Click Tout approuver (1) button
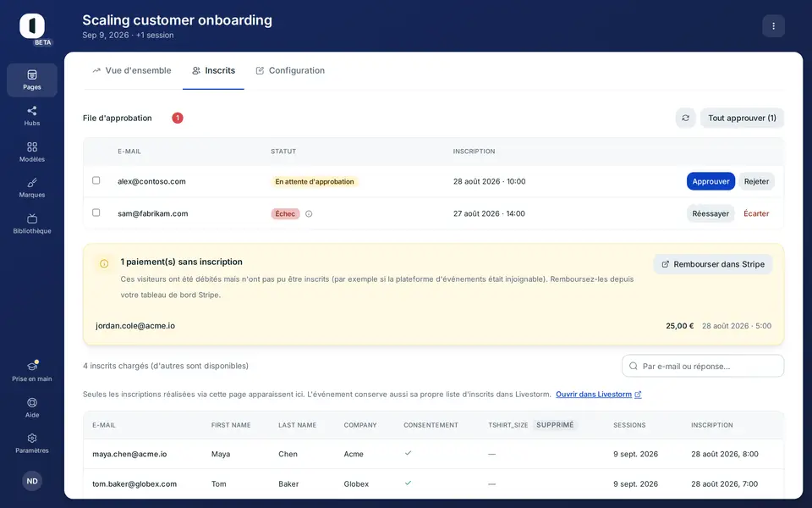This screenshot has width=812, height=508. point(742,119)
